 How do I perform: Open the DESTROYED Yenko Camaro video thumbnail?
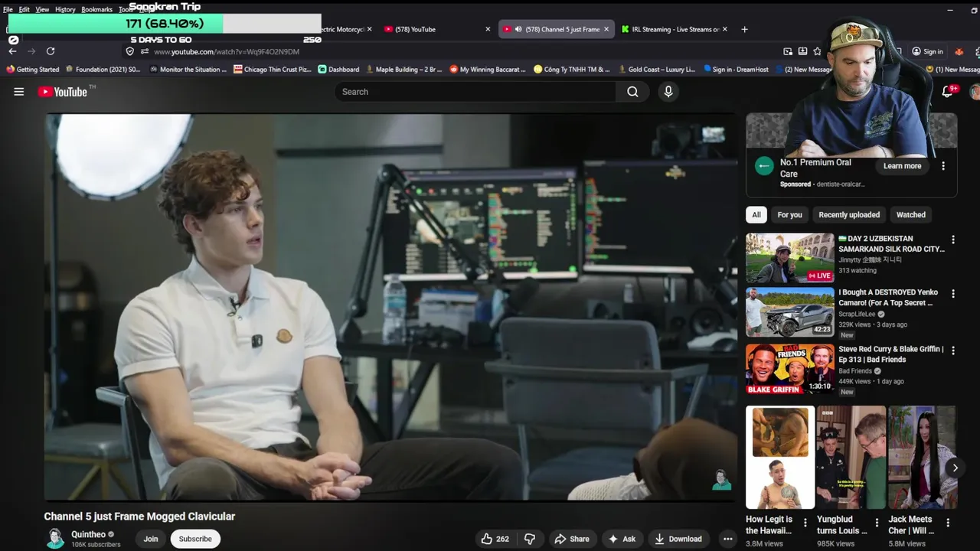point(790,312)
